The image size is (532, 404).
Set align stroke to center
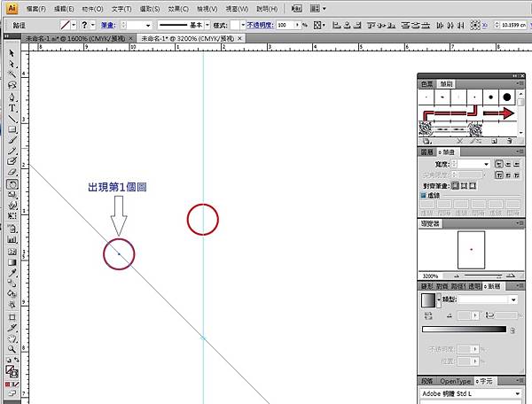(455, 186)
